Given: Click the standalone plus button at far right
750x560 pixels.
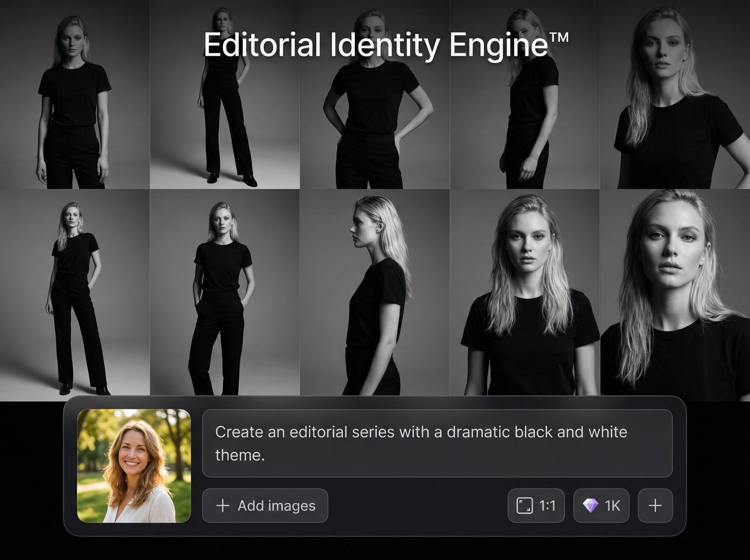Looking at the screenshot, I should tap(655, 505).
